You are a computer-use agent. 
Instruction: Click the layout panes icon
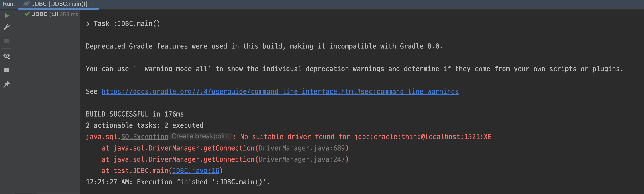7,70
